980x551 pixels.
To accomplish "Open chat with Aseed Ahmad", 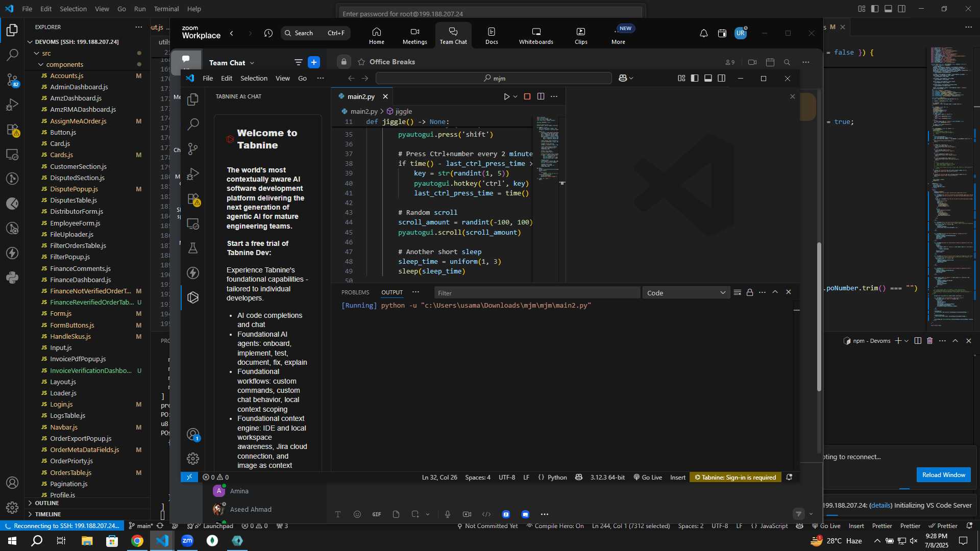I will pos(250,509).
